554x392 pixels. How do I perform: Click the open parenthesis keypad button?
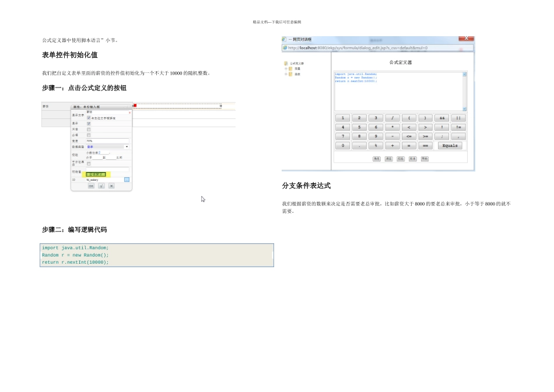pos(409,118)
